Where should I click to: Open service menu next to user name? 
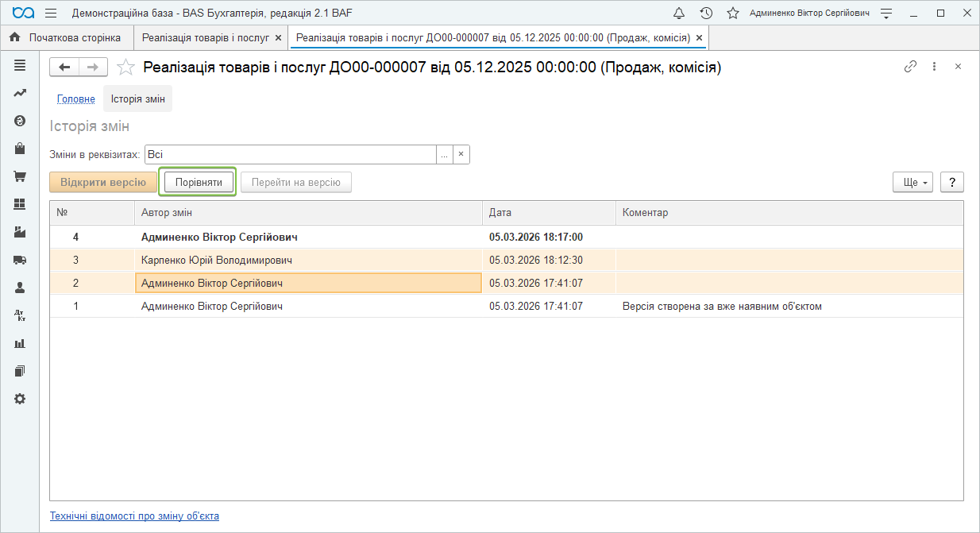[x=886, y=13]
